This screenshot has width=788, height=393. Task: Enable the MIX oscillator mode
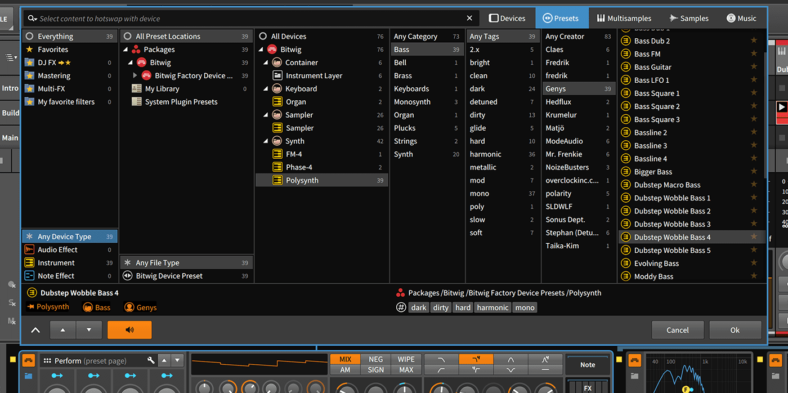(x=345, y=359)
